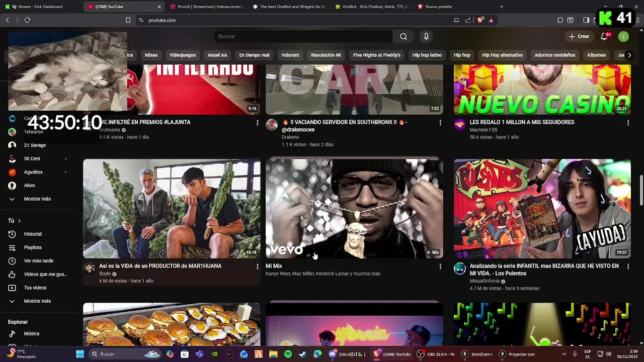Click the YouTube search input field
Viewport: 644px width, 362px height.
click(303, 36)
